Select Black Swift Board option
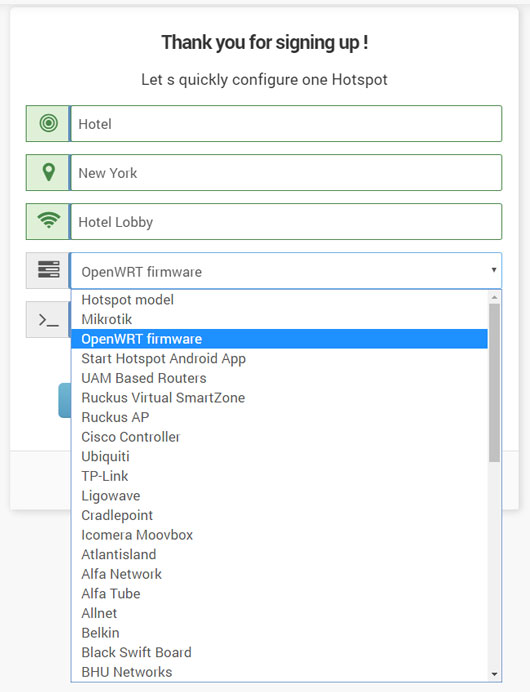Image resolution: width=530 pixels, height=692 pixels. (x=279, y=652)
